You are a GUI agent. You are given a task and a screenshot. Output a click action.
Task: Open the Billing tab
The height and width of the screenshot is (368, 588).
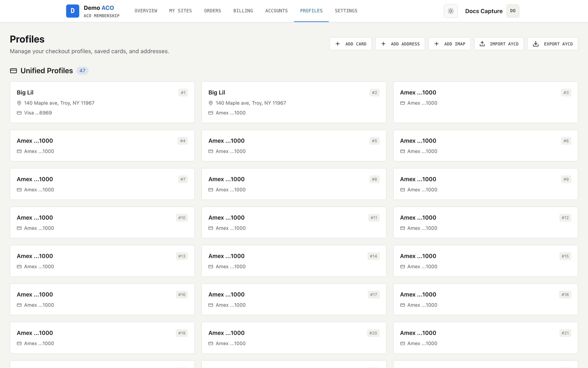coord(243,11)
